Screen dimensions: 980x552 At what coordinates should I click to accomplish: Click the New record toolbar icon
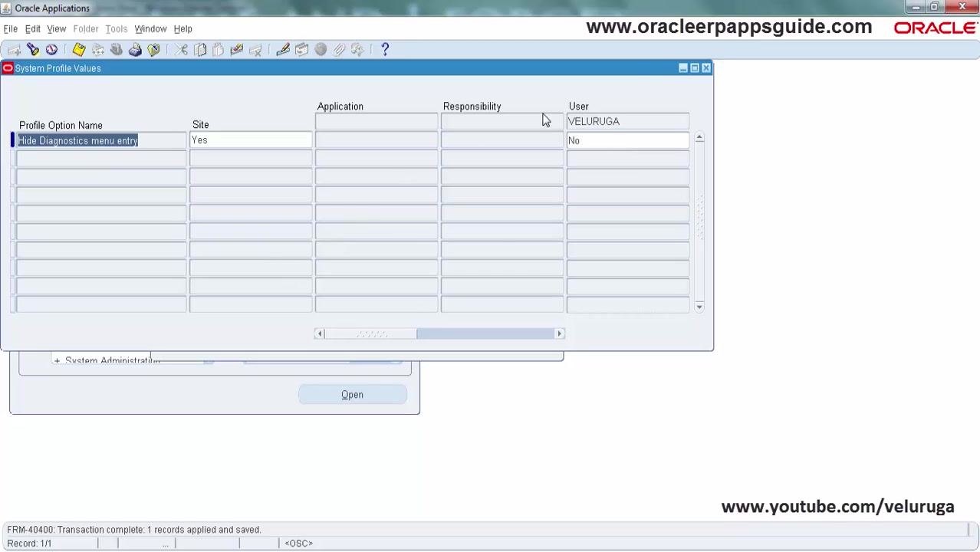coord(14,50)
